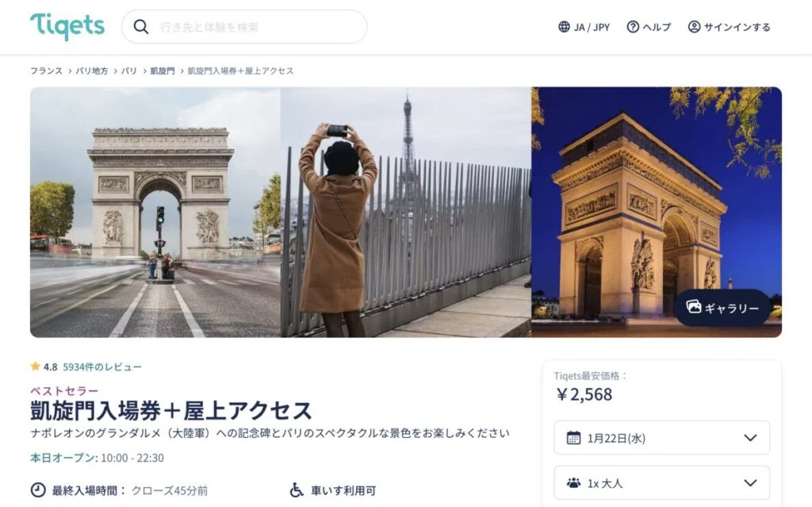Go to フランス breadcrumb

coord(46,71)
